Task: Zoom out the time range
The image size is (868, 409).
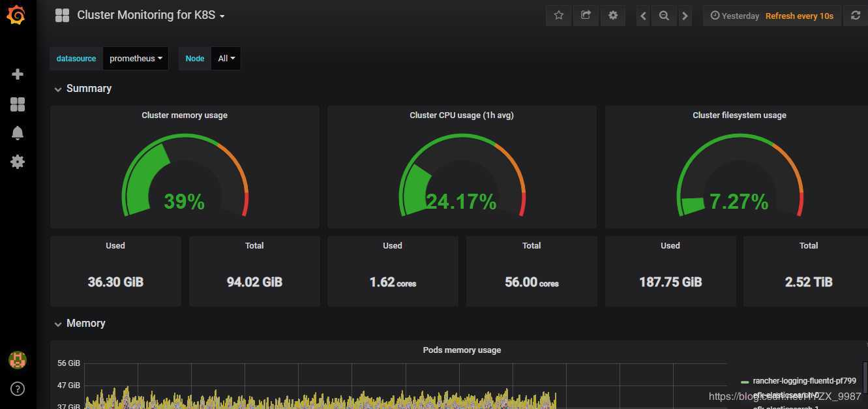Action: click(664, 16)
